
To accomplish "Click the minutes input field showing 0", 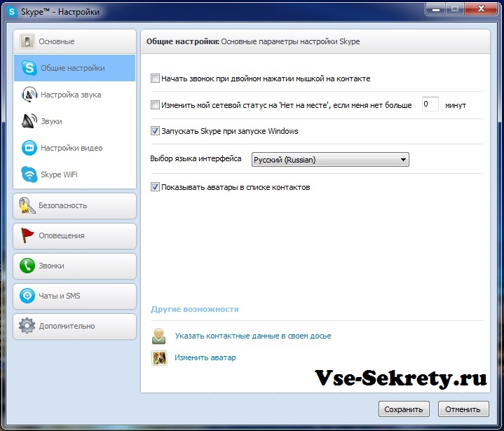I will click(430, 104).
